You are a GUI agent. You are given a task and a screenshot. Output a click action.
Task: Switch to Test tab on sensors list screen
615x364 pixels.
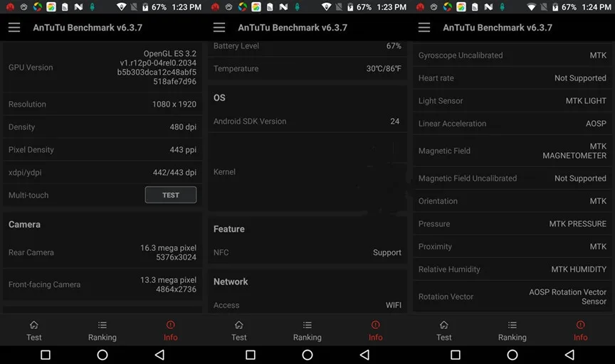(444, 331)
